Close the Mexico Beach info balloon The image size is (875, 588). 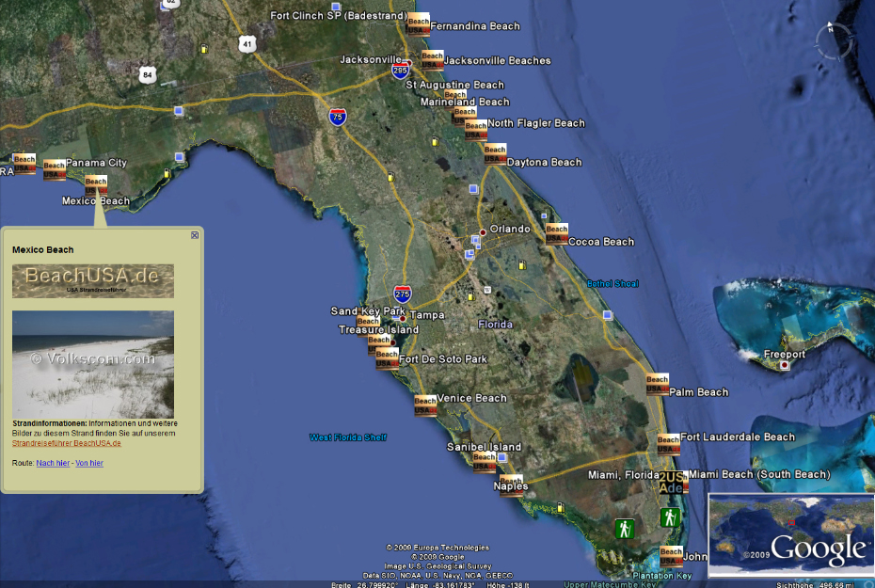pyautogui.click(x=195, y=235)
